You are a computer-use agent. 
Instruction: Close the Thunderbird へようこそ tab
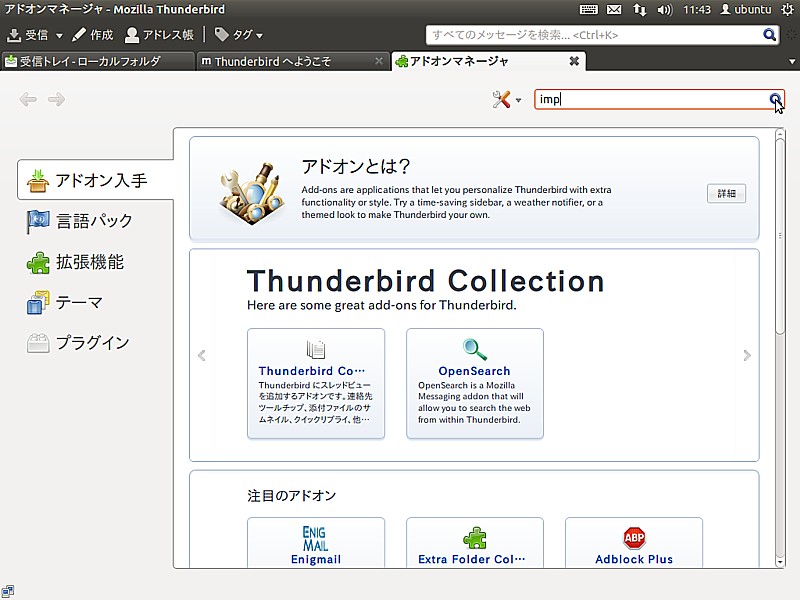coord(379,61)
